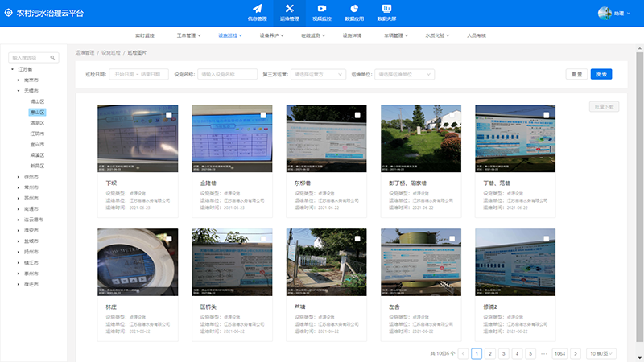Open 信息管理 paper-plane icon
This screenshot has height=362, width=644.
(x=257, y=9)
